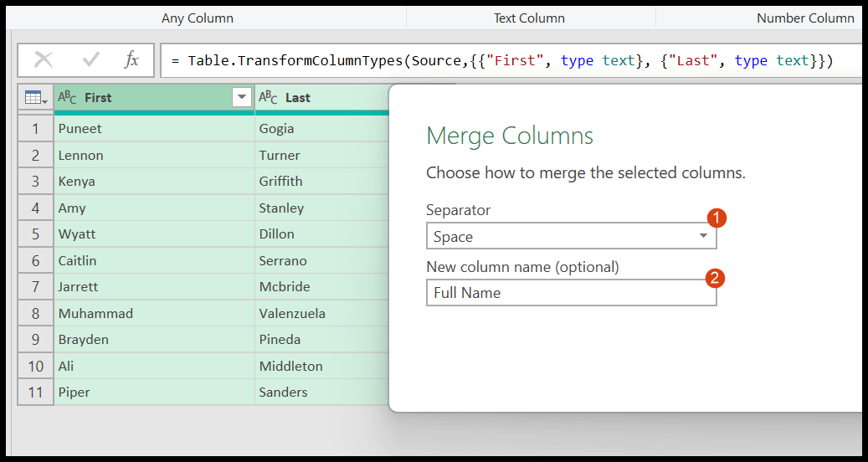Select row number 4 header
The image size is (868, 462).
point(35,208)
